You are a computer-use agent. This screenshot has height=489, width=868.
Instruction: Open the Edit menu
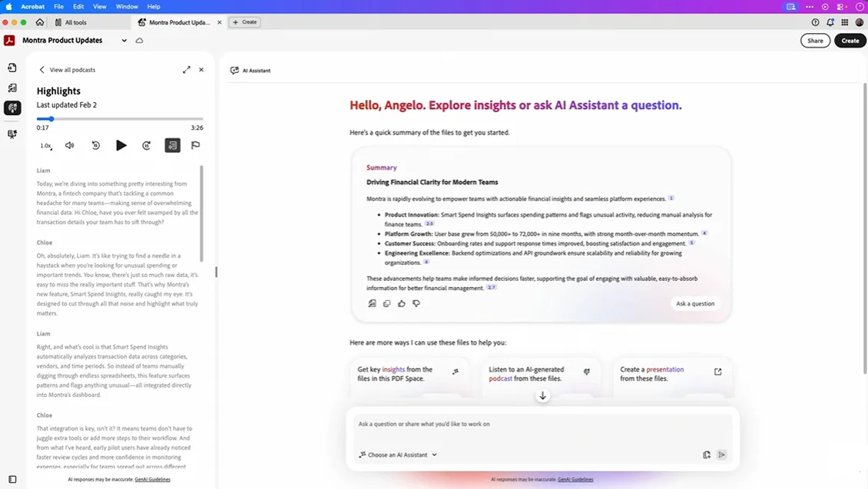[x=78, y=7]
